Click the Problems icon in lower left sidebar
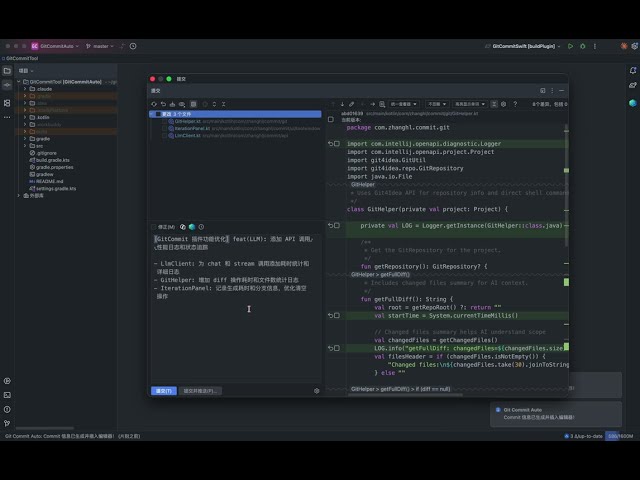The width and height of the screenshot is (640, 480). pos(7,409)
